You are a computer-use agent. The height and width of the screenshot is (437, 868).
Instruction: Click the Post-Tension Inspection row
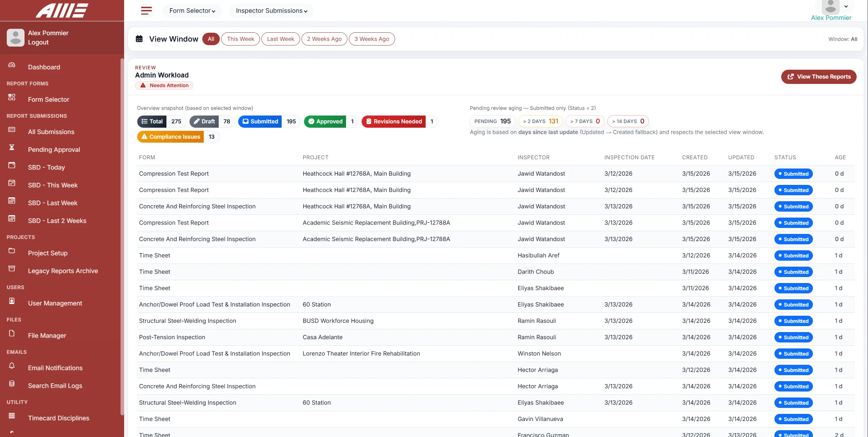click(496, 337)
